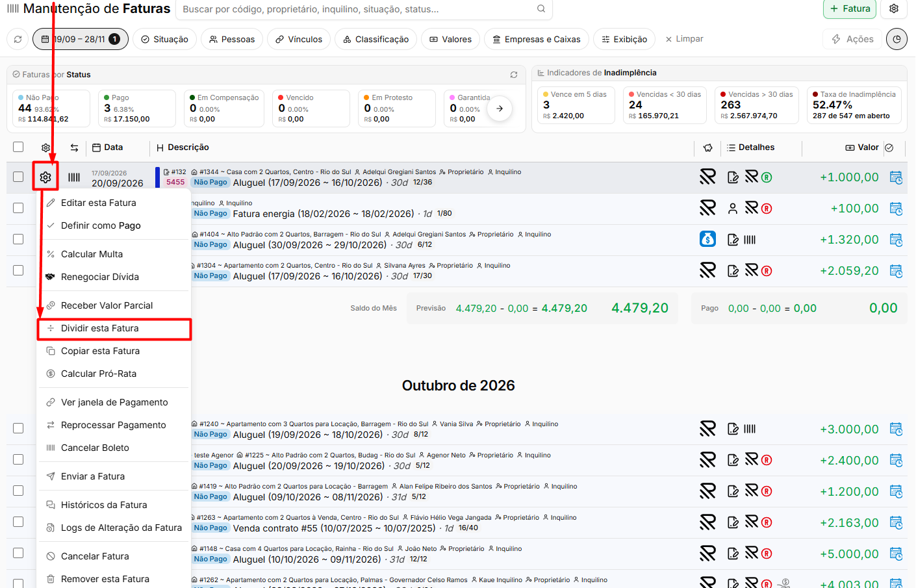The image size is (916, 588).
Task: Click the invoice search field
Action: click(x=364, y=9)
